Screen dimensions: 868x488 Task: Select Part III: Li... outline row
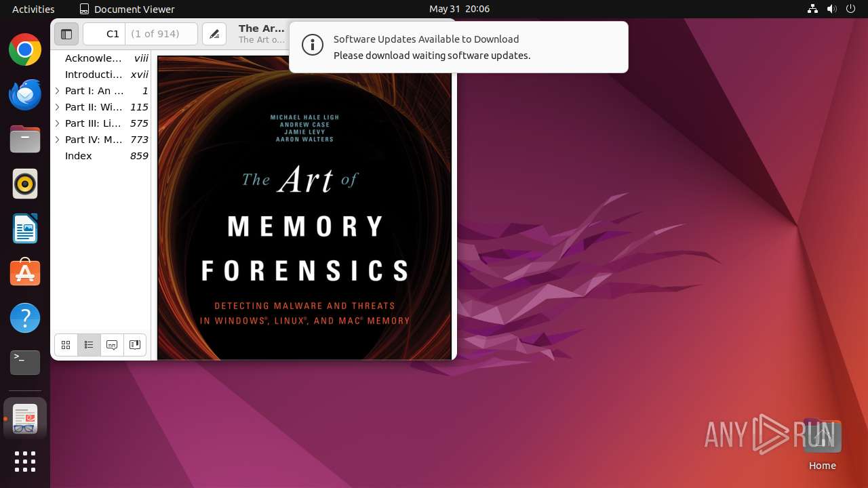coord(101,123)
